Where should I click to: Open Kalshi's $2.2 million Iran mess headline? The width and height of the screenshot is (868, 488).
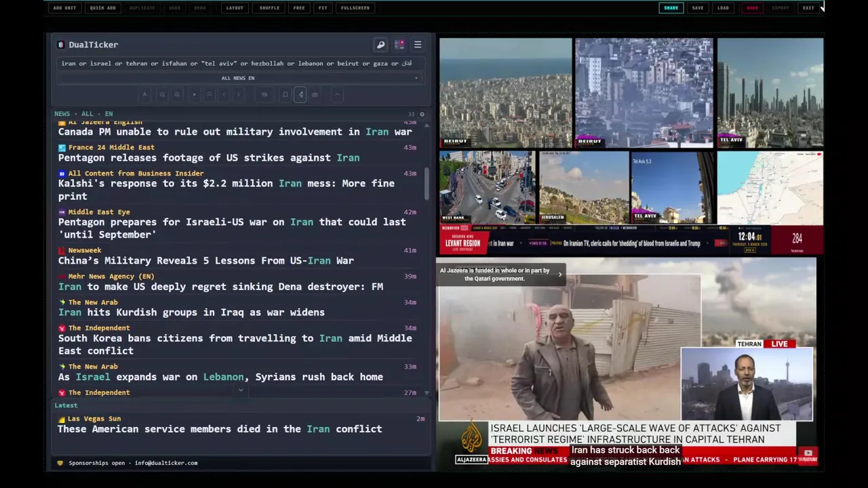226,190
